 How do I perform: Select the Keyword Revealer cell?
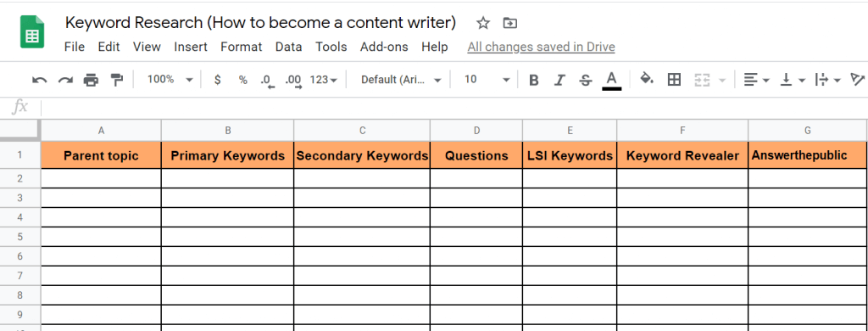(x=682, y=155)
